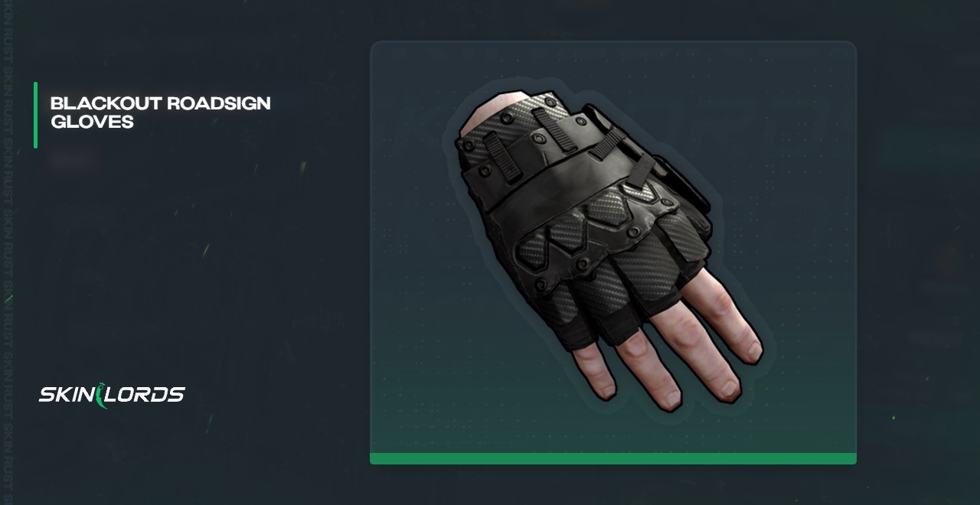Viewport: 980px width, 505px height.
Task: Click the green bar under glove card
Action: (x=613, y=458)
